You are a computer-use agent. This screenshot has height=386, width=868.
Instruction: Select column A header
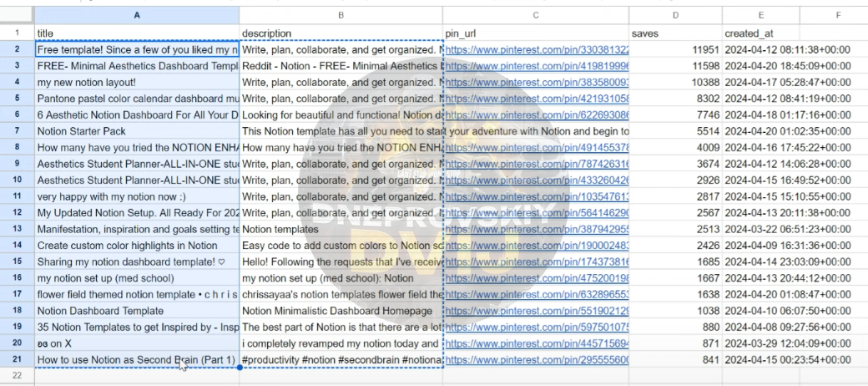(x=137, y=16)
